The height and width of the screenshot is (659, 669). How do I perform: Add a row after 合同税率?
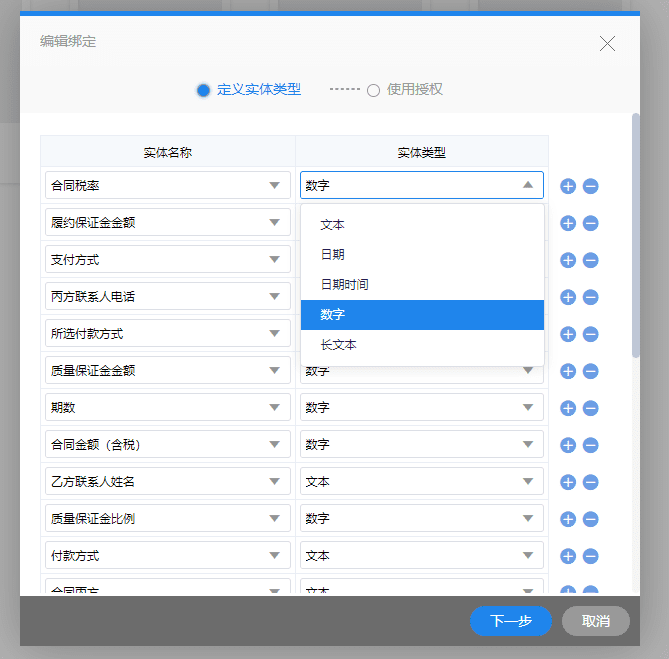[568, 186]
